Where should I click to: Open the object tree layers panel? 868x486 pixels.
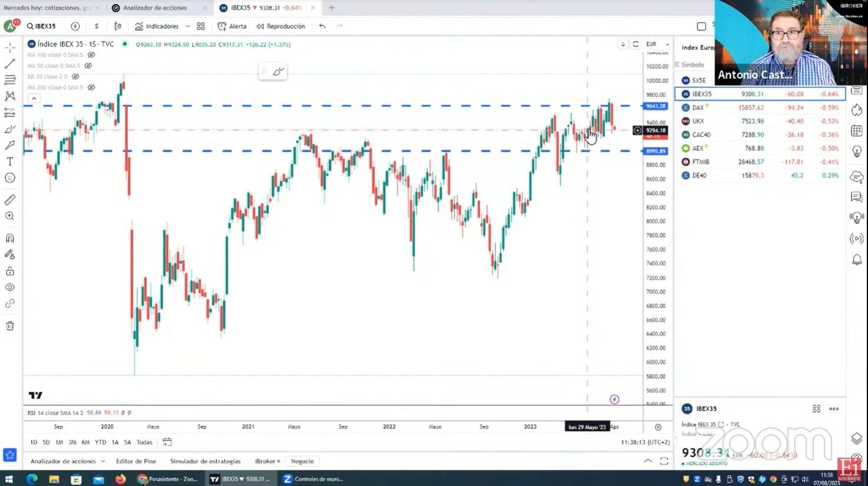(x=857, y=439)
